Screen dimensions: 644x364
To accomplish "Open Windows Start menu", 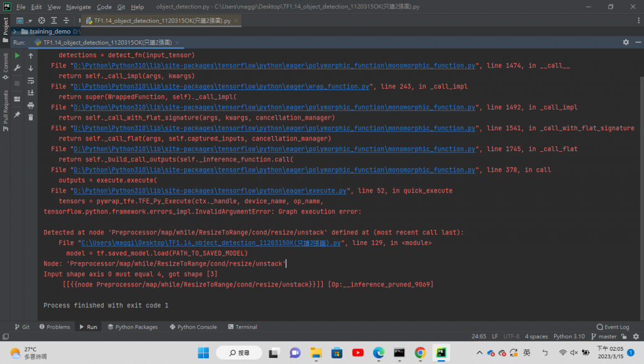I will (203, 353).
